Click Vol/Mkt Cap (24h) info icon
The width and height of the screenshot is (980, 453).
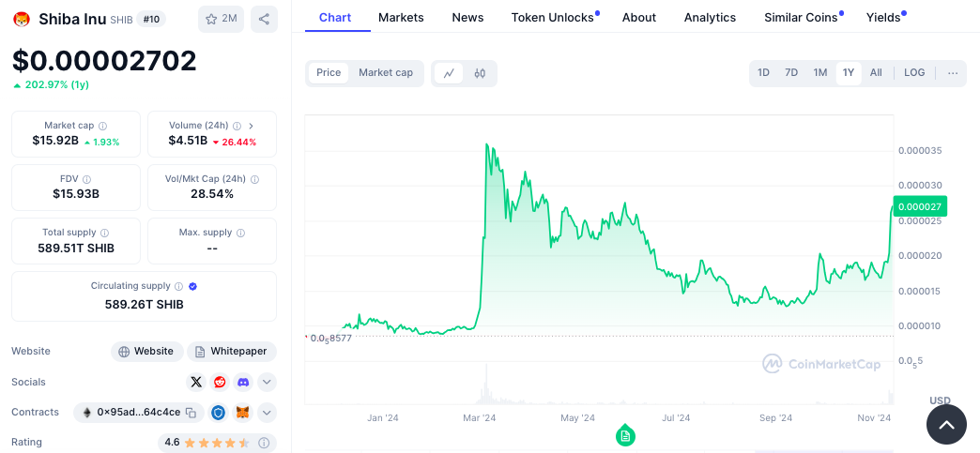pyautogui.click(x=254, y=179)
